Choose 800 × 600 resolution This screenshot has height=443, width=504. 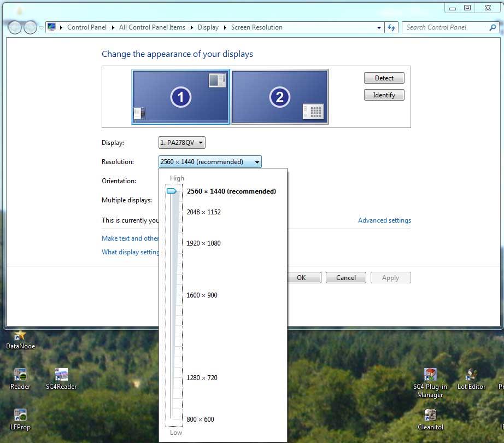(200, 419)
